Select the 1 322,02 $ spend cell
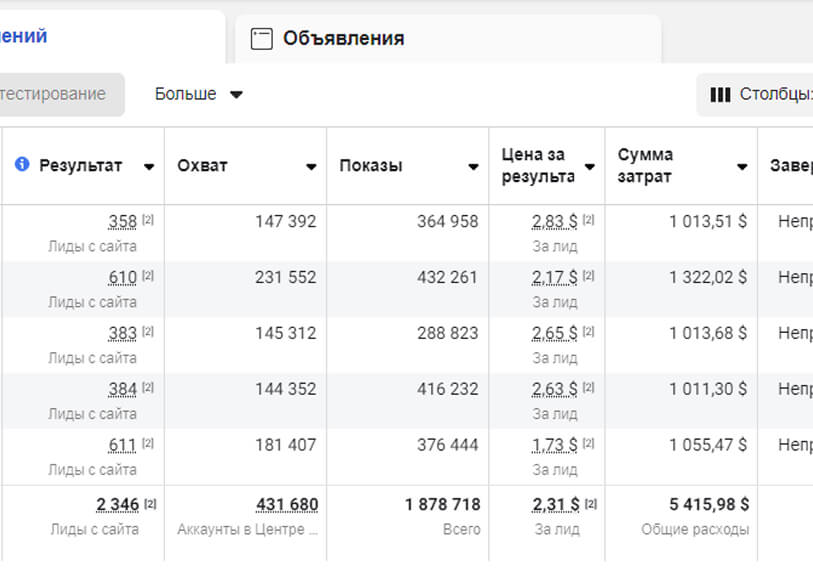Viewport: 813px width, 575px height. pos(708,277)
